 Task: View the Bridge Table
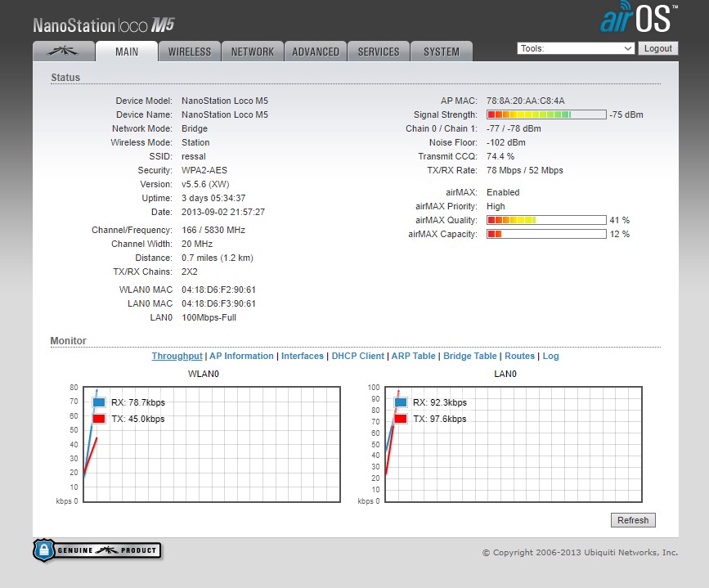tap(469, 356)
